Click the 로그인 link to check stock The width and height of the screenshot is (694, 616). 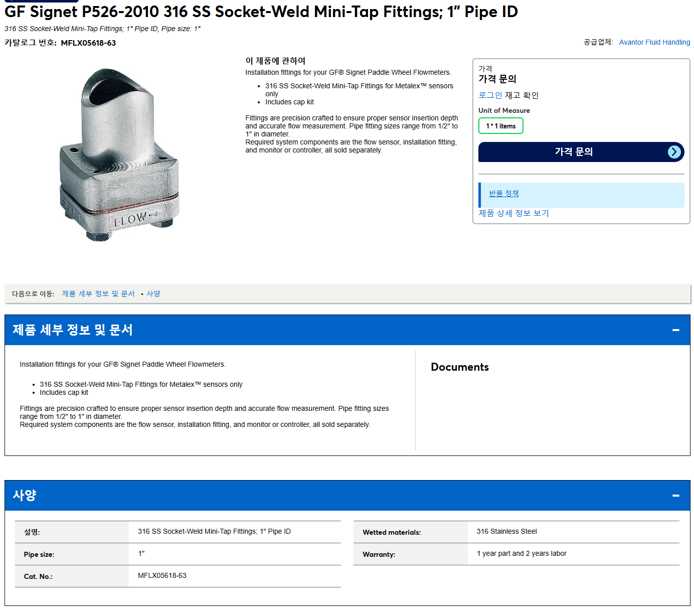pyautogui.click(x=490, y=95)
